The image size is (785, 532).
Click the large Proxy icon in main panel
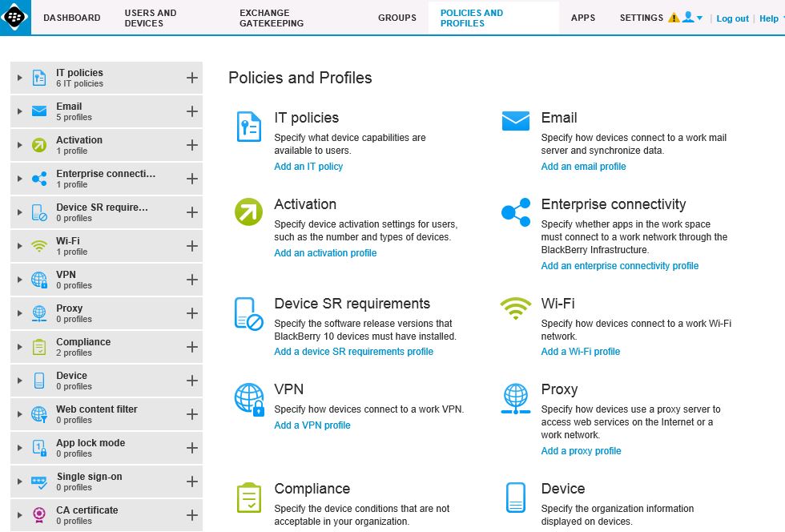516,399
